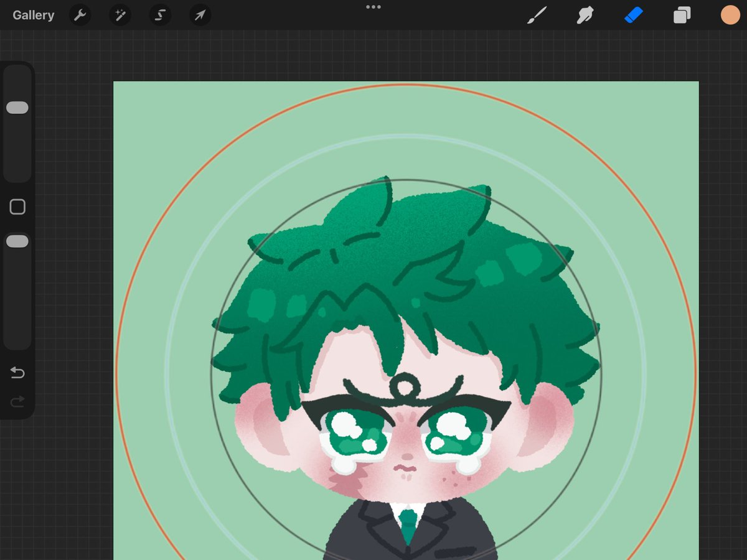Activate the Selection tool

tap(160, 15)
